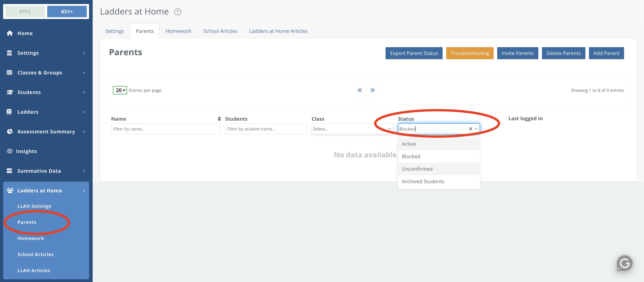Clear the Status filter with X icon
This screenshot has width=644, height=282.
click(x=470, y=129)
